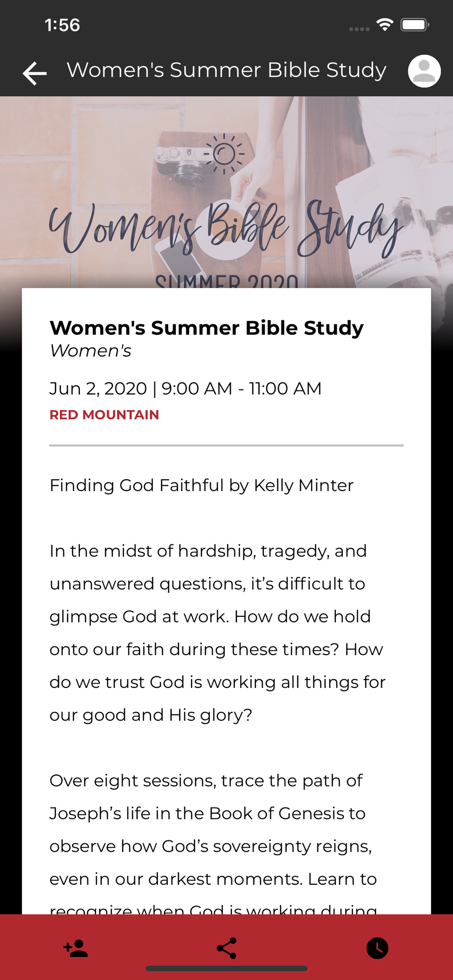453x980 pixels.
Task: Tap the event title in white card
Action: pos(206,328)
